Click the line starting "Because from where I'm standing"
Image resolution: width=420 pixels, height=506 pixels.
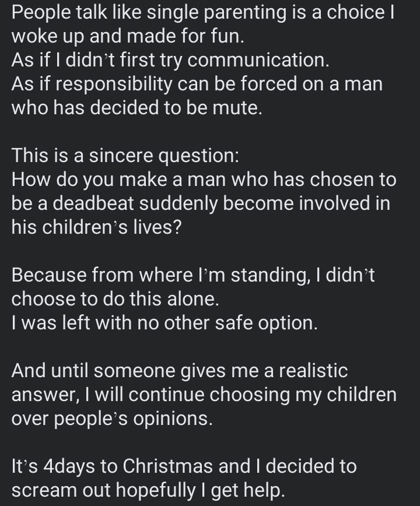click(x=193, y=275)
